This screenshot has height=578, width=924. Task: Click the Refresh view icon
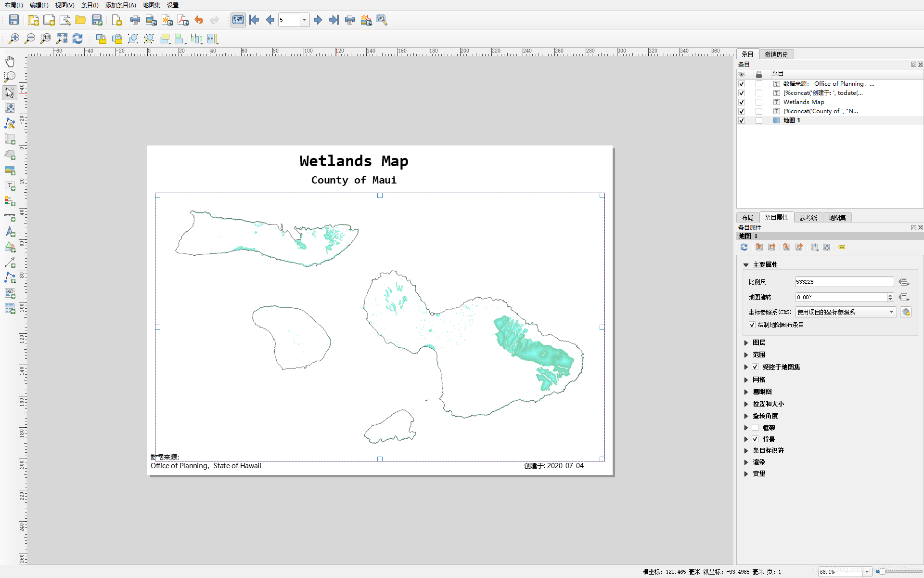tap(77, 39)
